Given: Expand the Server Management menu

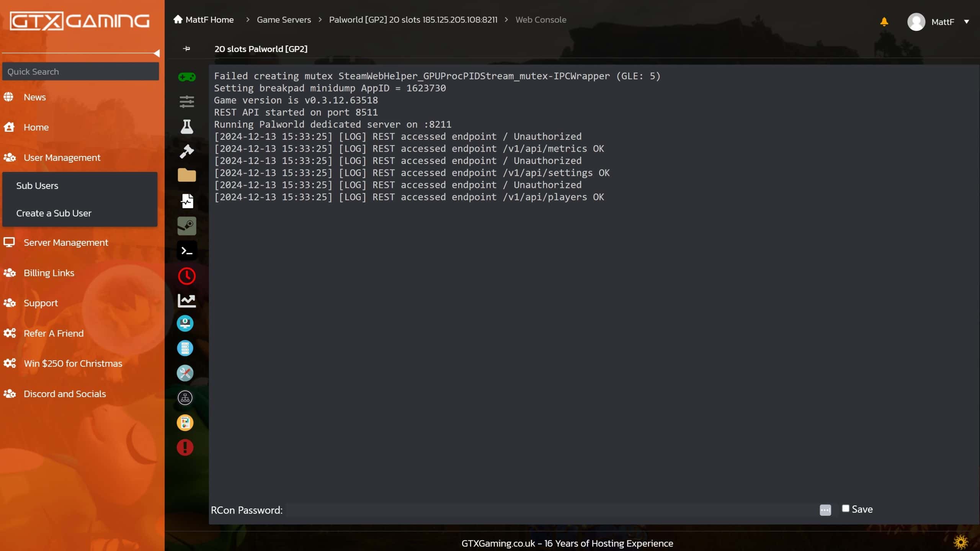Looking at the screenshot, I should click(x=66, y=242).
